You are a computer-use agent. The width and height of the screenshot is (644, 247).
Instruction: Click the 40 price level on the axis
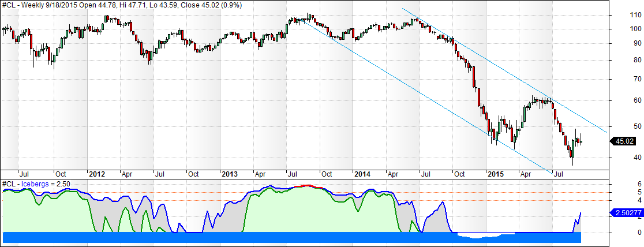(620, 158)
